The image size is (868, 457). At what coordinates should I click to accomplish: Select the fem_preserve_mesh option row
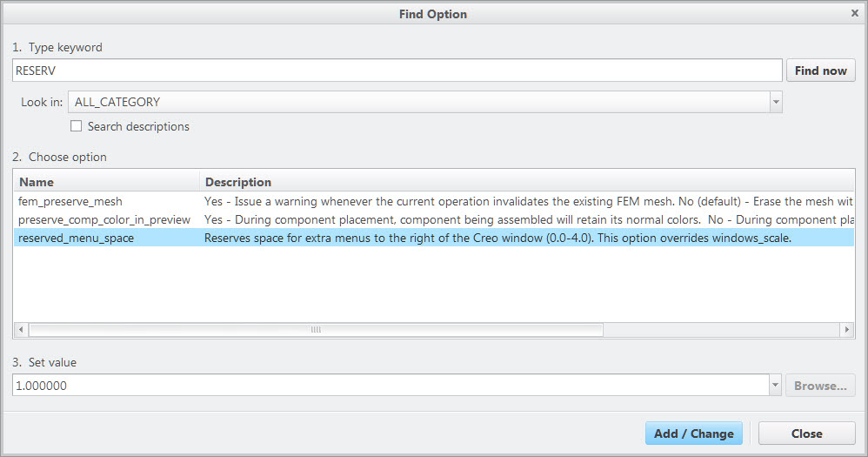pyautogui.click(x=70, y=201)
